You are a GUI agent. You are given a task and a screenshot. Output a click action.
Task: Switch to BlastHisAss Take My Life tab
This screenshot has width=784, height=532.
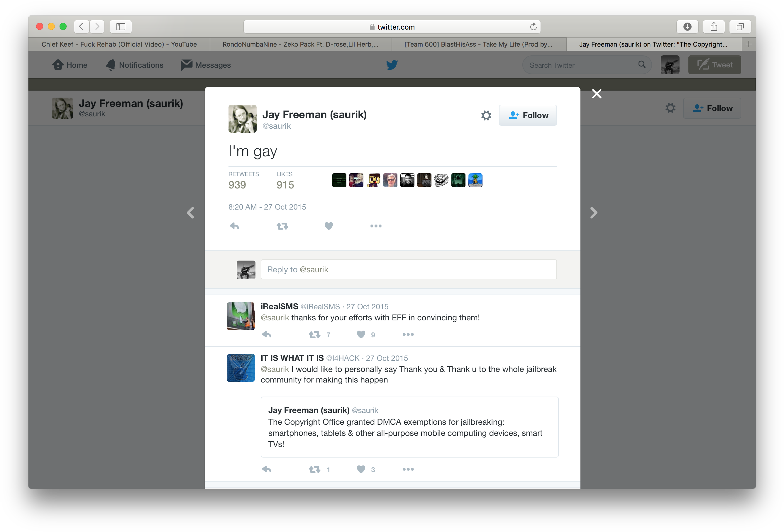pyautogui.click(x=479, y=44)
